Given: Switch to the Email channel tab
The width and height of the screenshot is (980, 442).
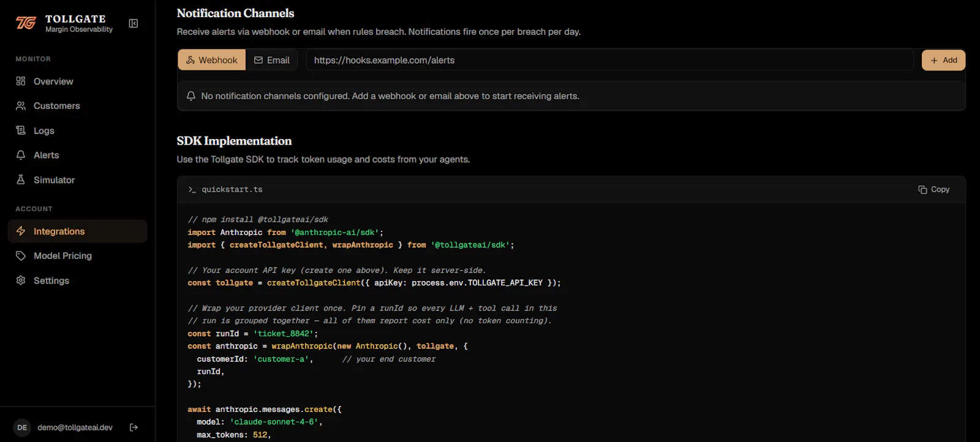Looking at the screenshot, I should [272, 60].
